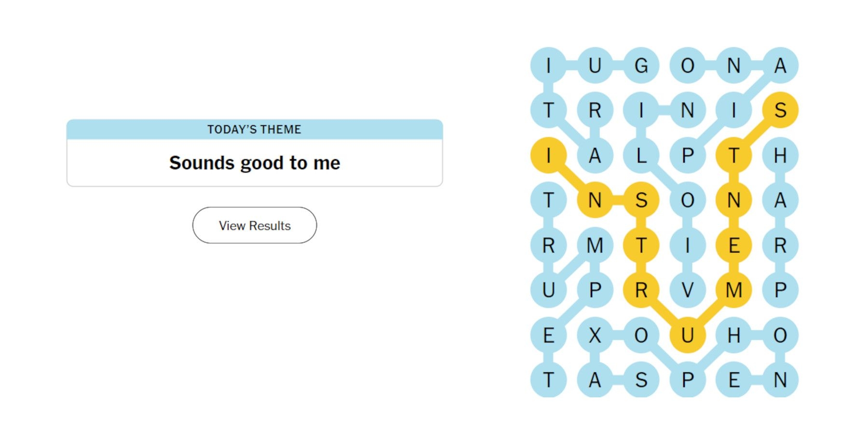
Task: Select the yellow letter E tile
Action: click(733, 245)
